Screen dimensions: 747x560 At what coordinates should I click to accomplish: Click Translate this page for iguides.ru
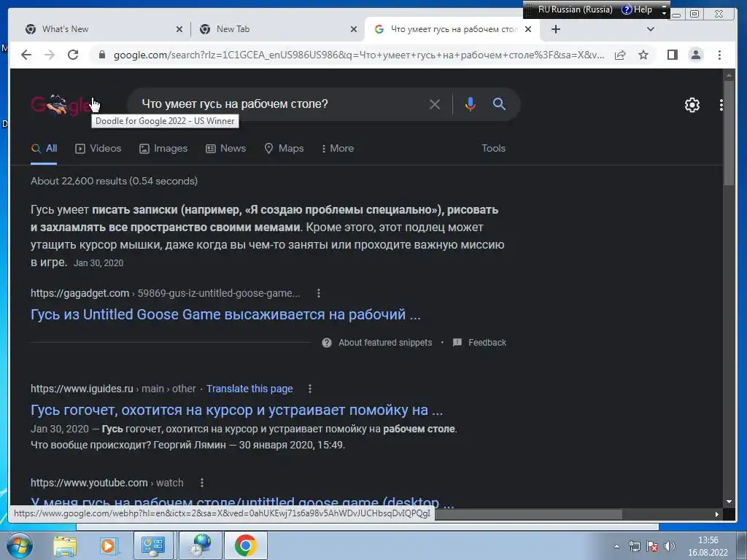pyautogui.click(x=249, y=389)
